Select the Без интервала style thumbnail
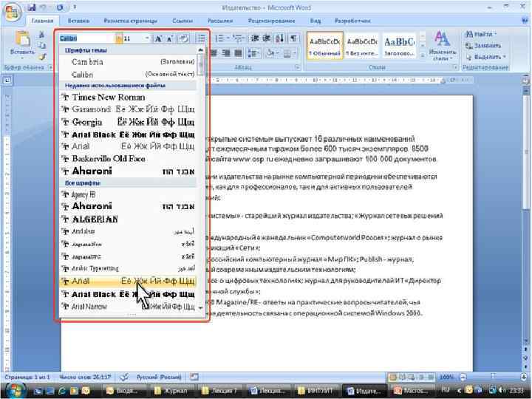 point(362,46)
